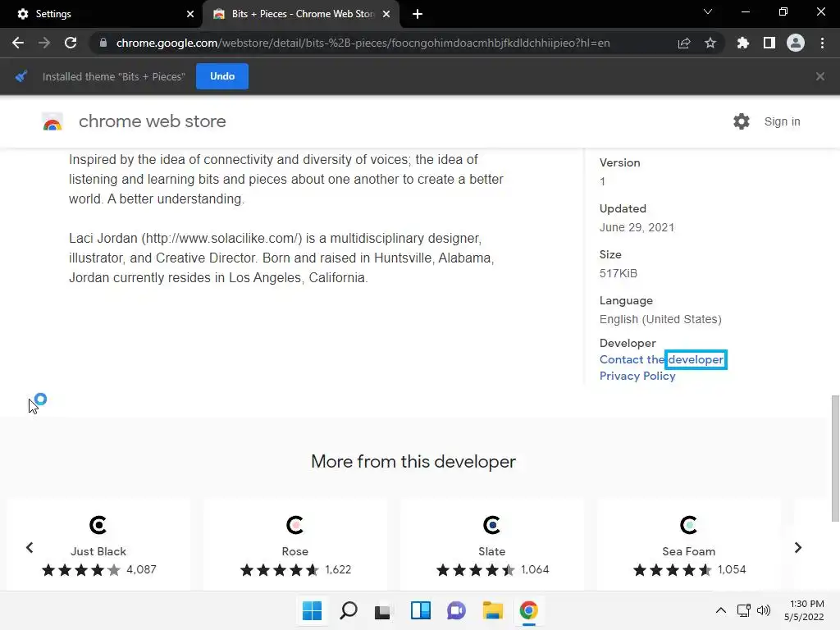
Task: Select the Bits + Pieces tab
Action: click(x=302, y=14)
